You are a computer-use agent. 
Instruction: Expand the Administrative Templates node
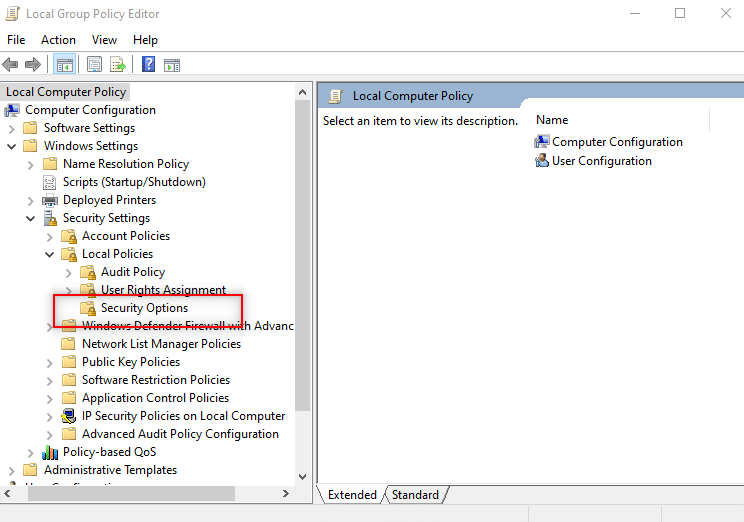(x=12, y=471)
